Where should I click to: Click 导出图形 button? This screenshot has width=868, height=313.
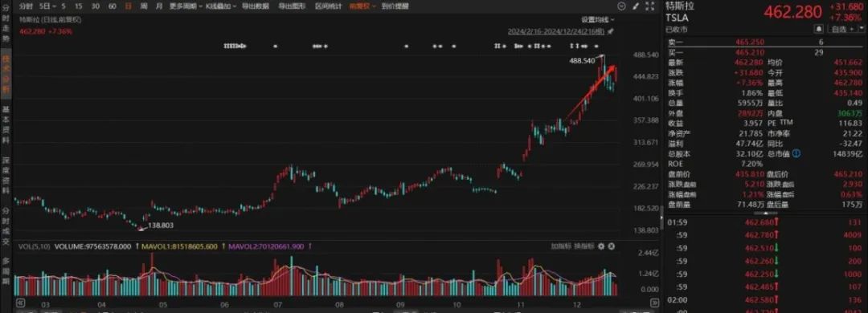click(x=292, y=6)
